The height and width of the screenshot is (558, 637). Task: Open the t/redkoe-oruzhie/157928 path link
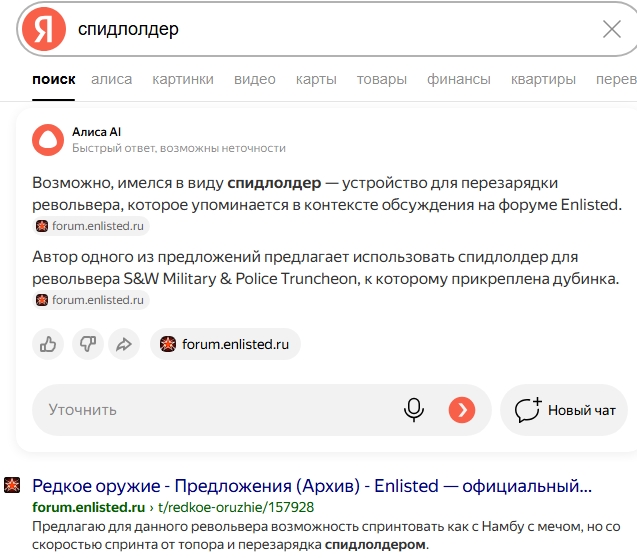[236, 507]
